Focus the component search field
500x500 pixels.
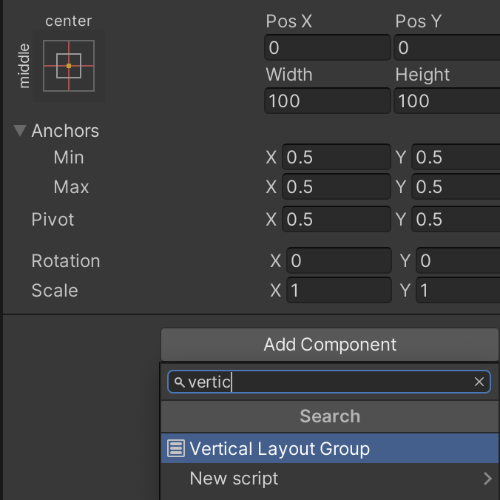click(329, 382)
